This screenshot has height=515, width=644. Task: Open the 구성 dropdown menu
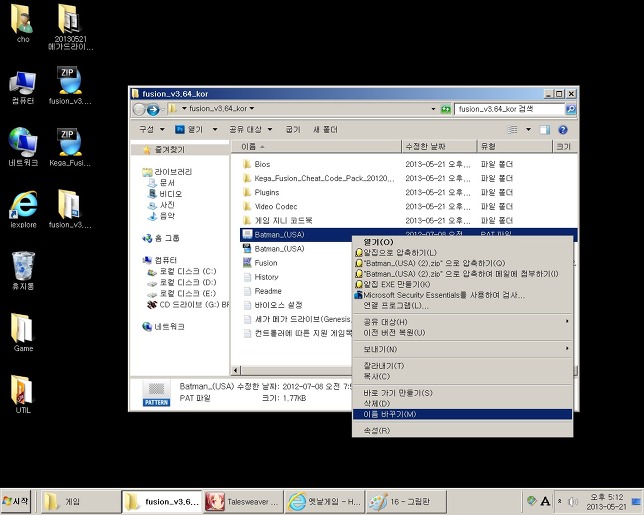(152, 129)
